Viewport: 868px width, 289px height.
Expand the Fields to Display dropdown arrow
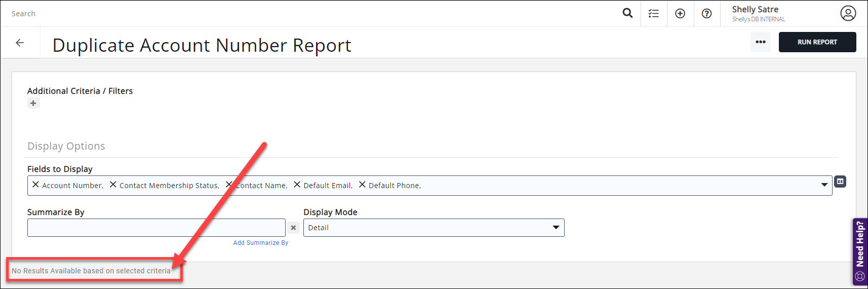[824, 185]
